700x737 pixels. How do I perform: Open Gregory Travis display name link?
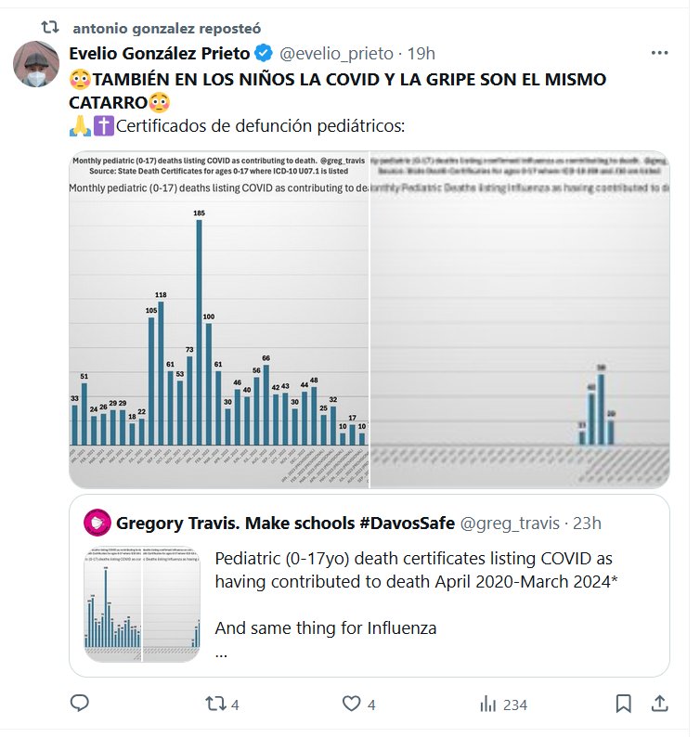click(285, 523)
